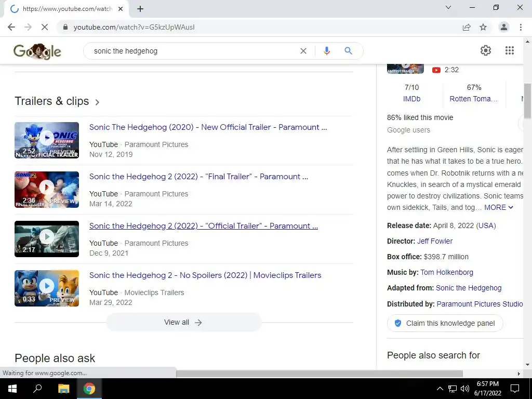Open the Google apps grid
Screen dimensions: 532x399
pos(510,50)
